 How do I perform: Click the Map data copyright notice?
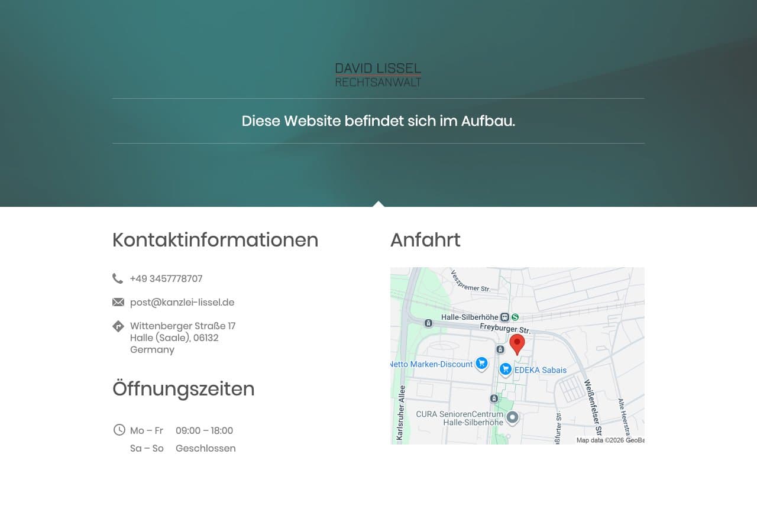coord(610,440)
